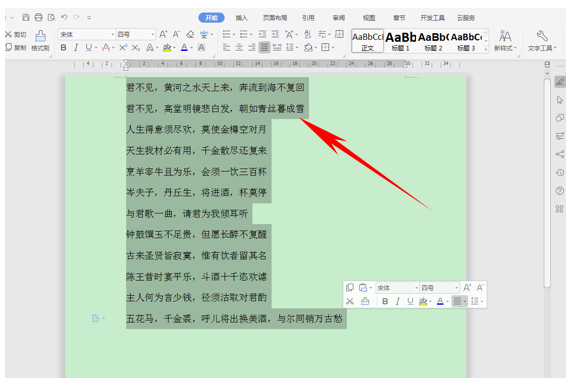Open ribbon font color dropdown arrow

[191, 48]
